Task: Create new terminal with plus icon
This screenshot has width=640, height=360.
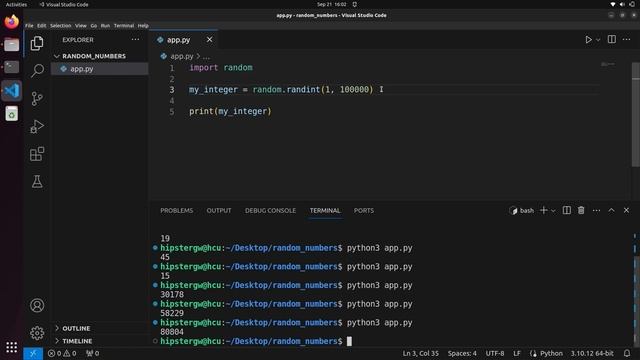Action: [543, 210]
